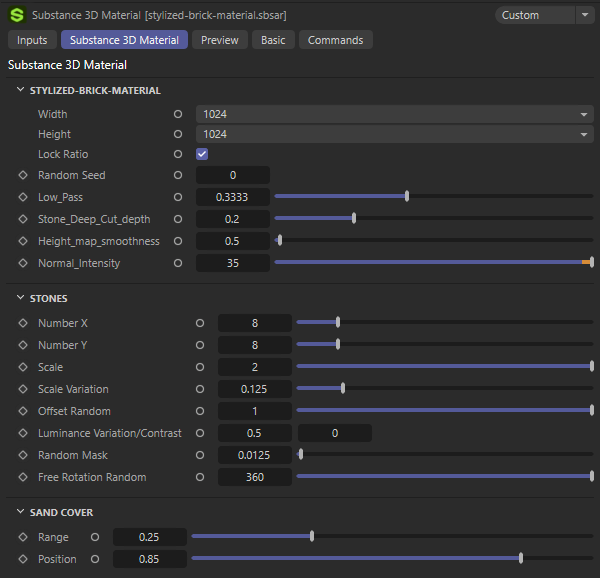Select the Substance 3D Material tab

pos(124,40)
